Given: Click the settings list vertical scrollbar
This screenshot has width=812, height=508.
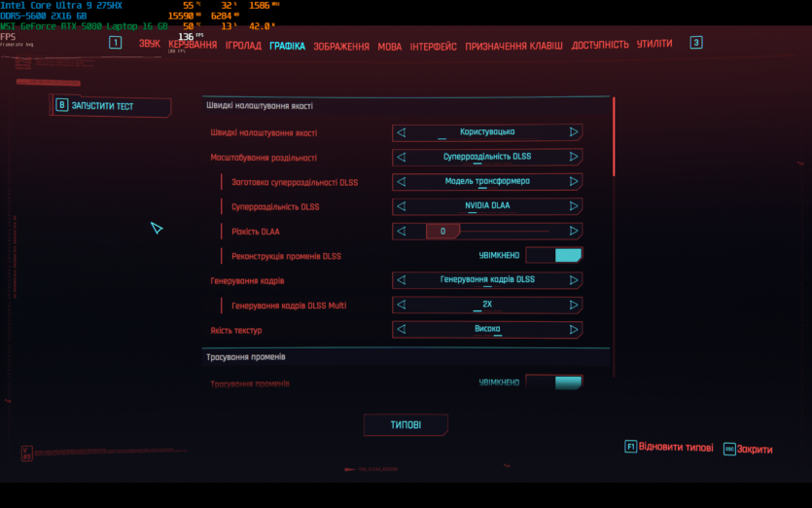Looking at the screenshot, I should point(615,137).
